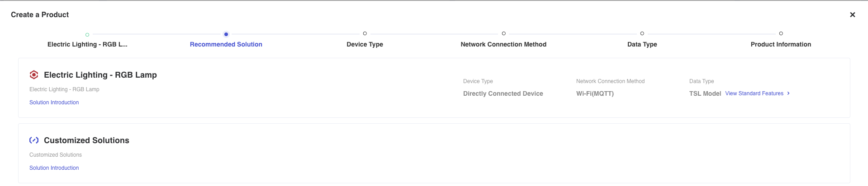Click the red hexagon RGB Lamp icon

click(x=34, y=75)
